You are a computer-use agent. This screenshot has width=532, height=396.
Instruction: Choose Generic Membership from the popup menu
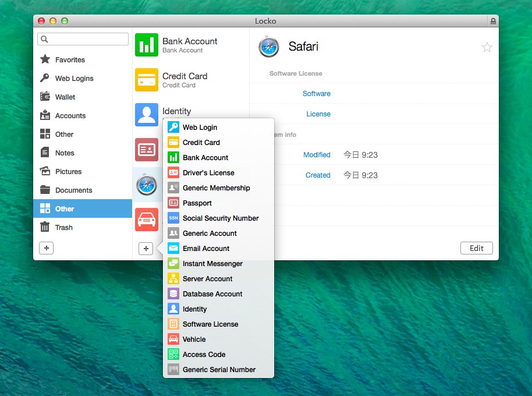(218, 188)
